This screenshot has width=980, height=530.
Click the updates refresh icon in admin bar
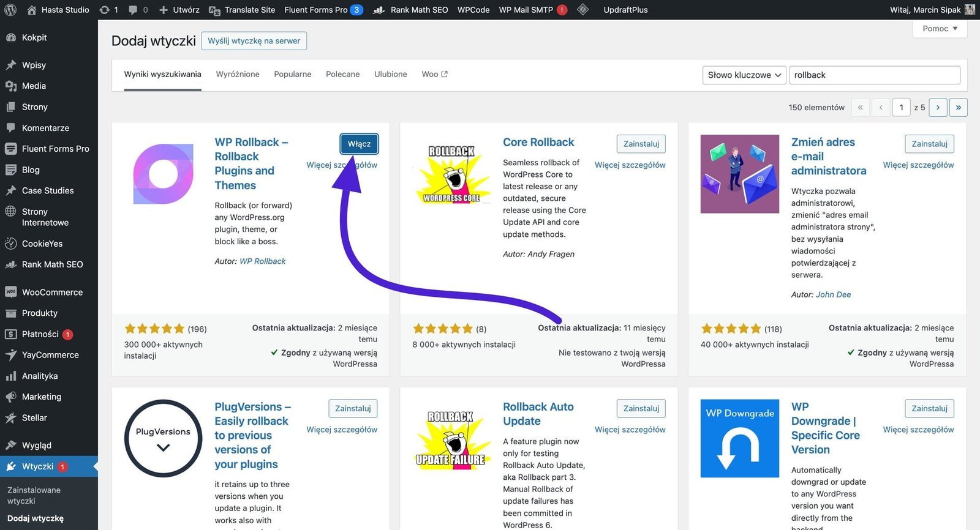click(105, 10)
